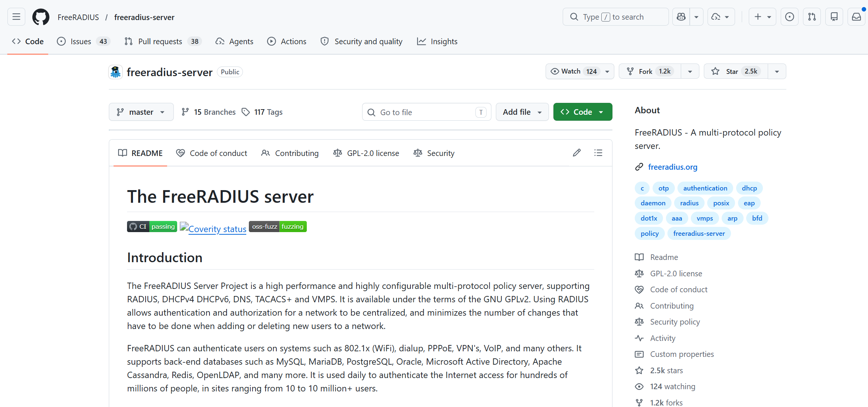This screenshot has height=407, width=868.
Task: Click the otp topic tag
Action: pos(664,188)
